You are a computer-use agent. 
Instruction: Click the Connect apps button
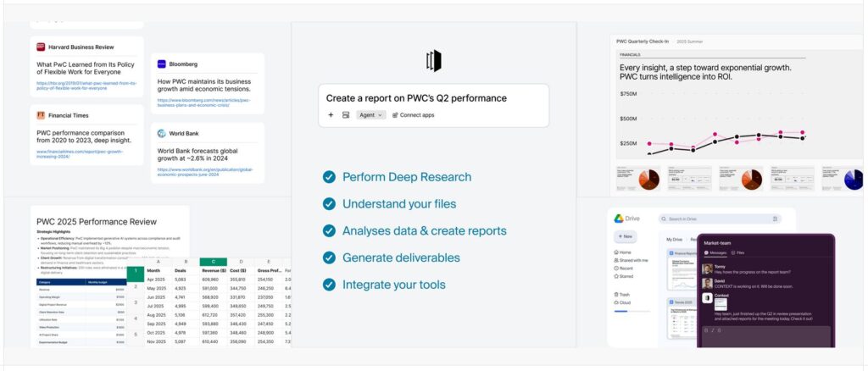pyautogui.click(x=414, y=115)
